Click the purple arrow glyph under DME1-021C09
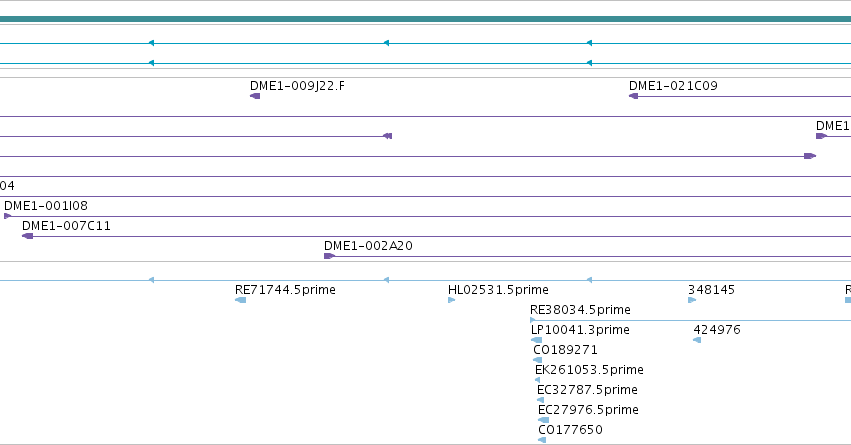 (633, 96)
